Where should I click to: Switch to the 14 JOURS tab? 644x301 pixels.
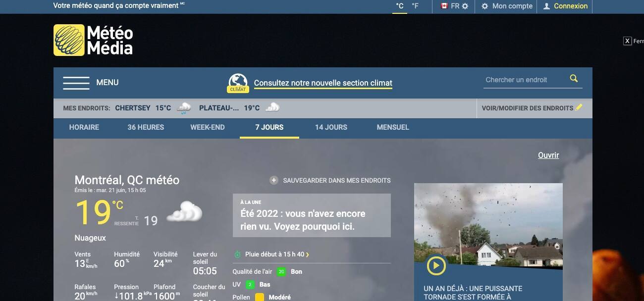(x=331, y=127)
